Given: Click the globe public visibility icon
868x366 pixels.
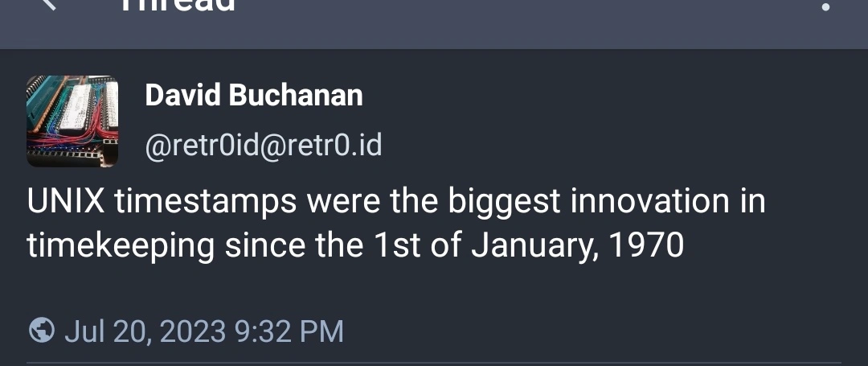Looking at the screenshot, I should coord(41,331).
